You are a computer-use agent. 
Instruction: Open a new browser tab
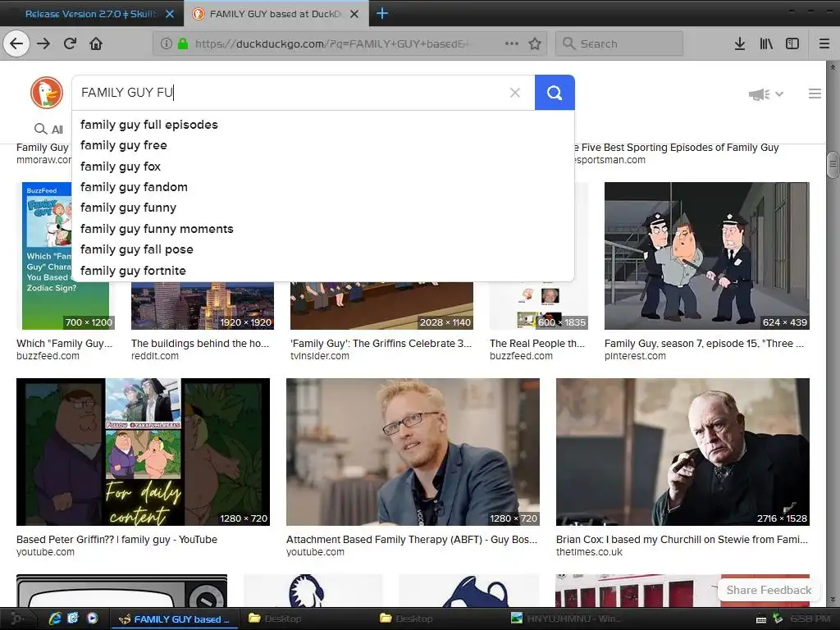(x=382, y=13)
